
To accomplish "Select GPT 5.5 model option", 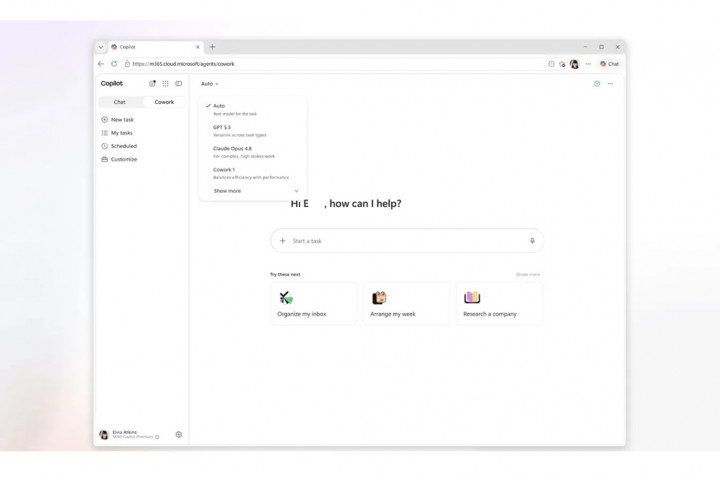I will pyautogui.click(x=253, y=131).
